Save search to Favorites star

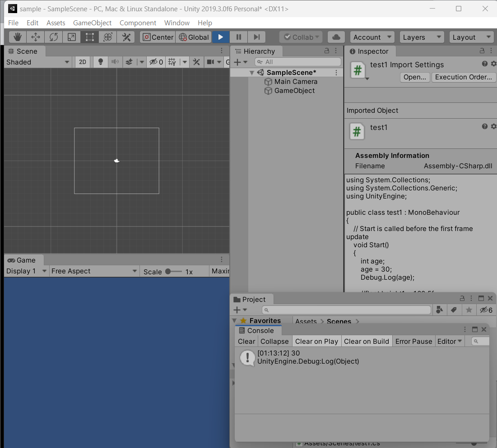point(469,310)
